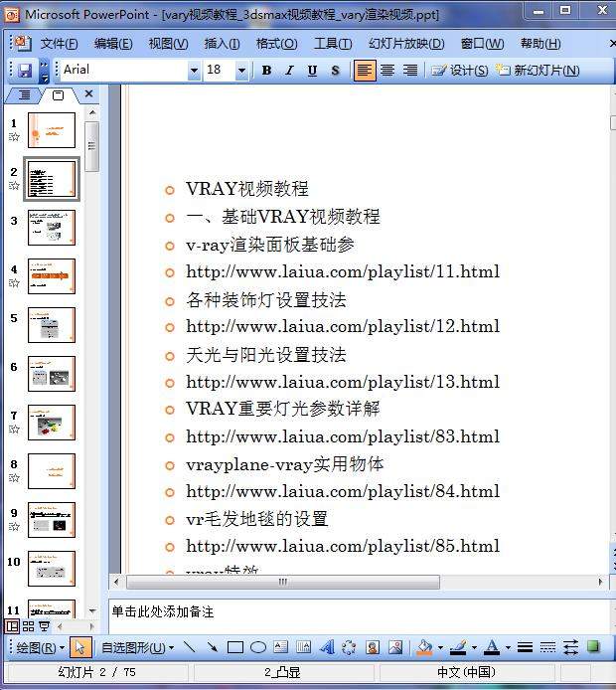The image size is (616, 690).
Task: Open the 视图(V) menu
Action: 168,44
